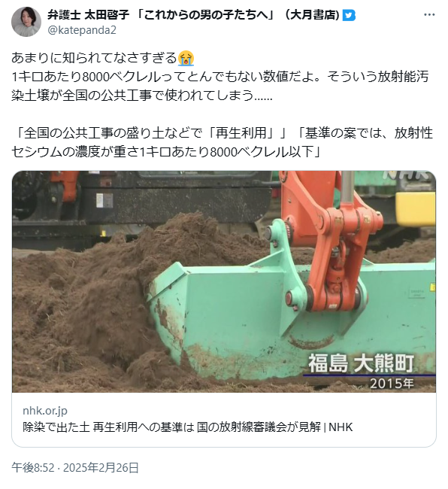Click the tweet line mentioning 8000ベクレル

point(220,77)
